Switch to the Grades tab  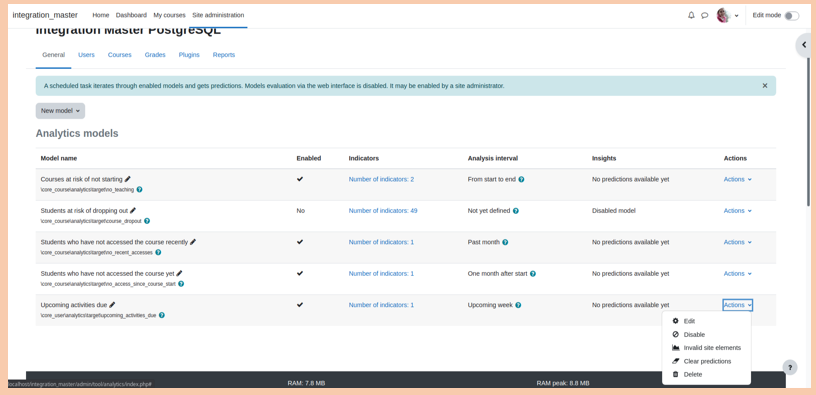155,55
